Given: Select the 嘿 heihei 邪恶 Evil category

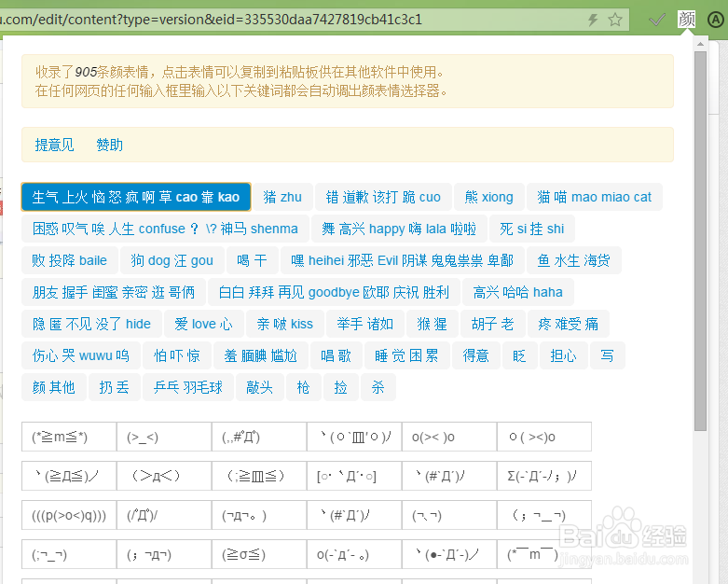Looking at the screenshot, I should pyautogui.click(x=402, y=260).
